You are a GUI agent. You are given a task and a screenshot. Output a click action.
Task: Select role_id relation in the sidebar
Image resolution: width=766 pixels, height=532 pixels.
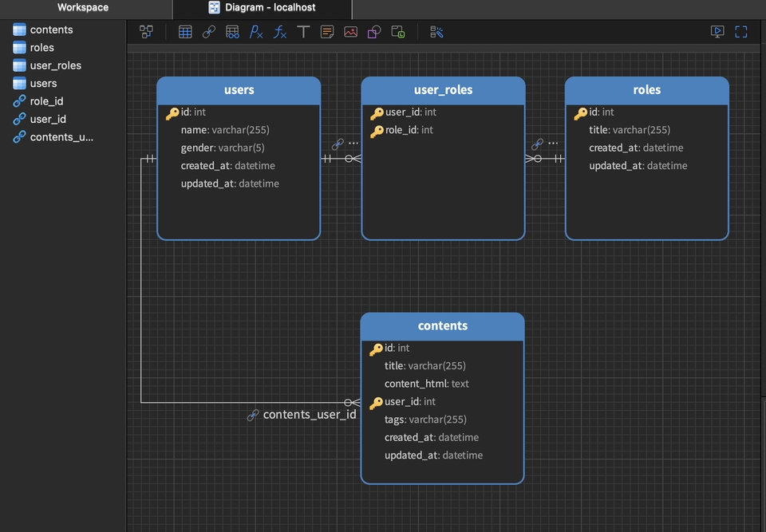[x=46, y=101]
